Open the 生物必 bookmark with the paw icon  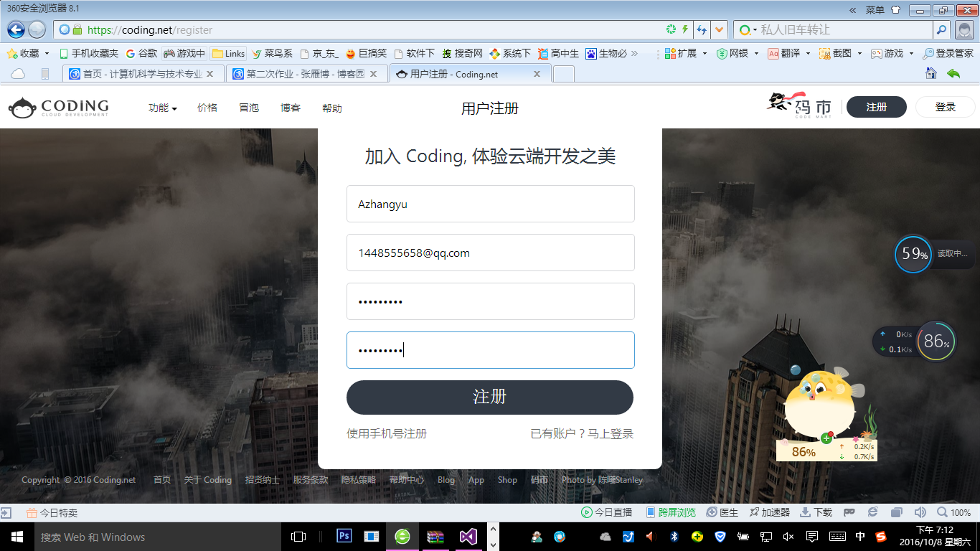606,53
